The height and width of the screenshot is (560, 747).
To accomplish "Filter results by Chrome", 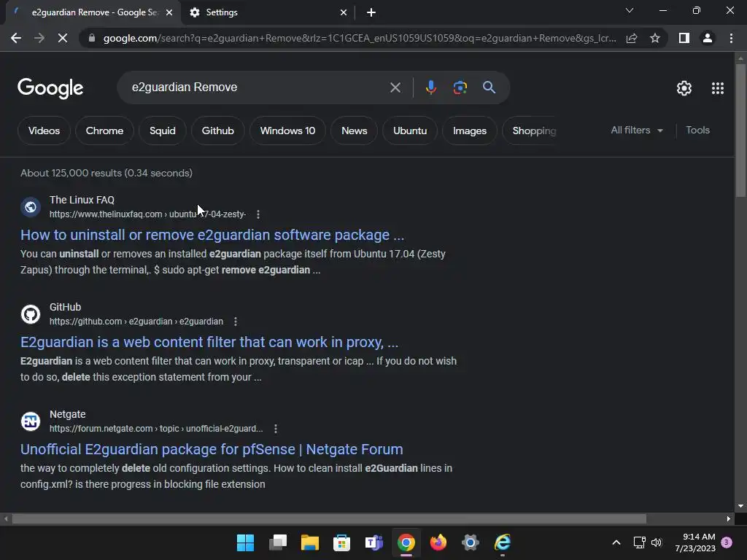I will click(104, 131).
